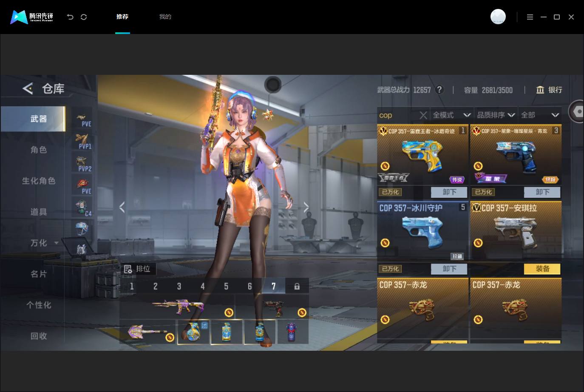Select the equipped primary rifle slot
The image size is (584, 392).
click(x=177, y=306)
